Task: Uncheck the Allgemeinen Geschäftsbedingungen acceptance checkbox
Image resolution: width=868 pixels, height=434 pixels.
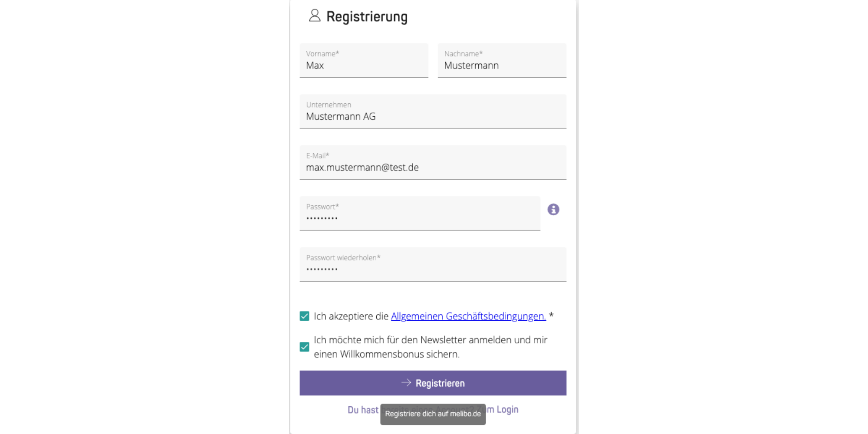Action: click(305, 316)
